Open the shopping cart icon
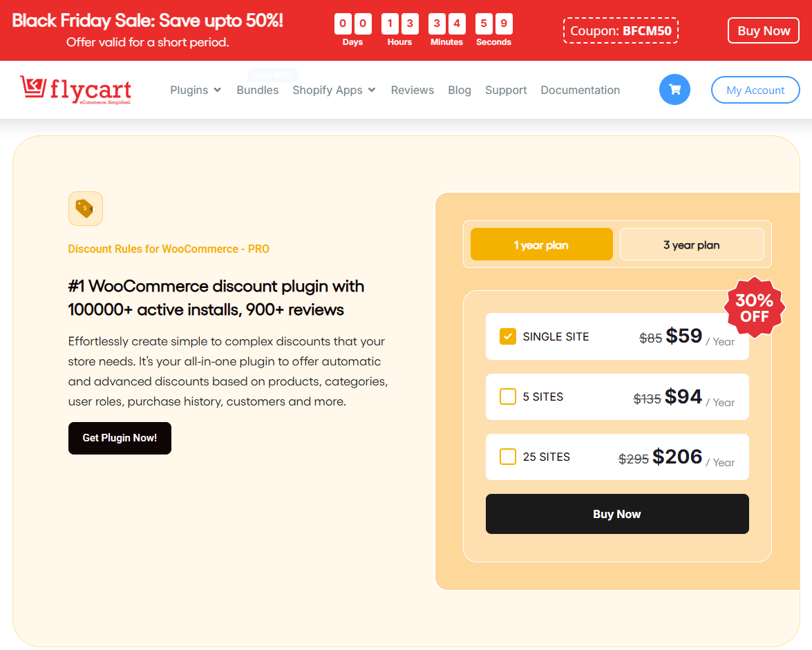This screenshot has height=650, width=812. [x=674, y=90]
